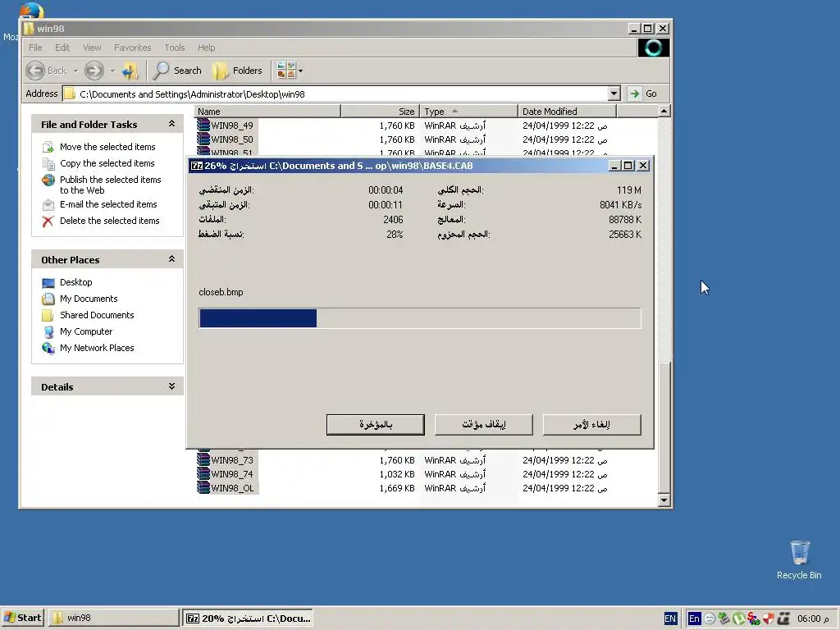This screenshot has width=840, height=630.
Task: Open Shared Documents in Other Places
Action: pos(97,315)
